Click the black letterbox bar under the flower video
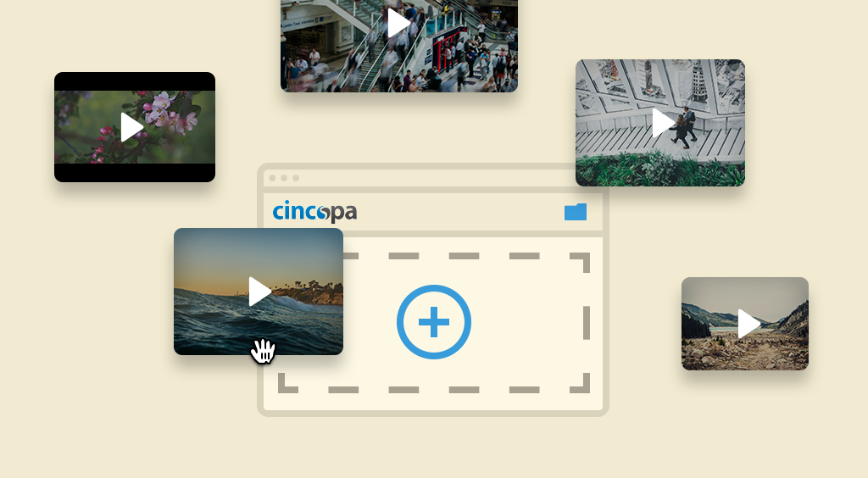 134,173
